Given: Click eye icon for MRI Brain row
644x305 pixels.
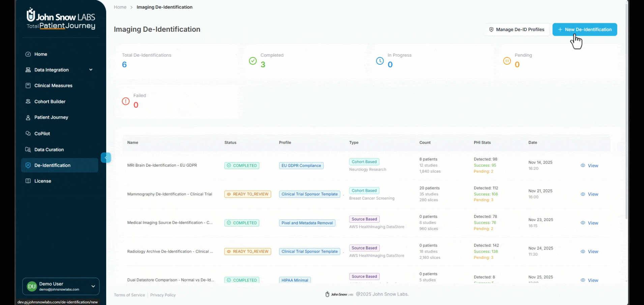Looking at the screenshot, I should tap(583, 166).
